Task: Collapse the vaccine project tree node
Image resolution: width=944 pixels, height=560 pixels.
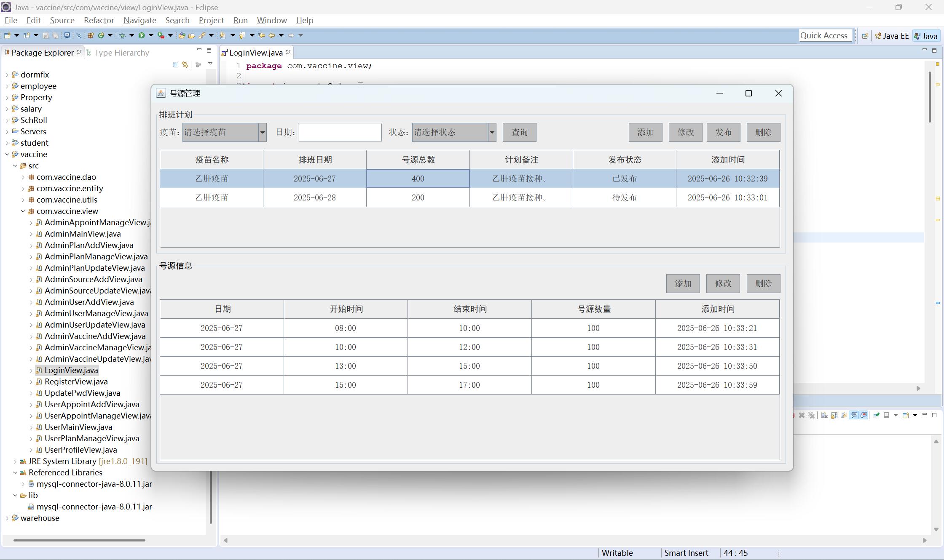Action: [x=7, y=154]
